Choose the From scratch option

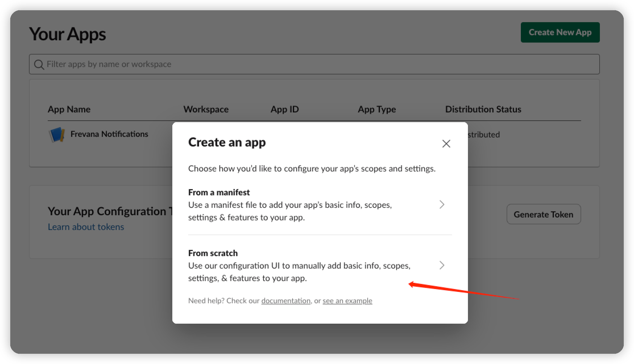tap(320, 265)
